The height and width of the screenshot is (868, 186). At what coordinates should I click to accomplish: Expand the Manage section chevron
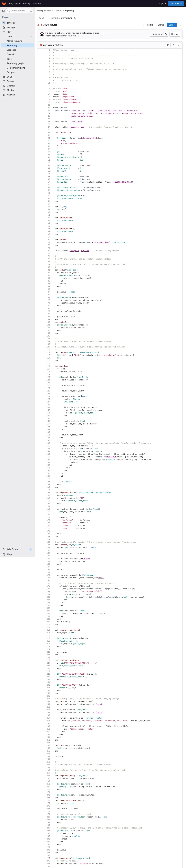[31, 28]
